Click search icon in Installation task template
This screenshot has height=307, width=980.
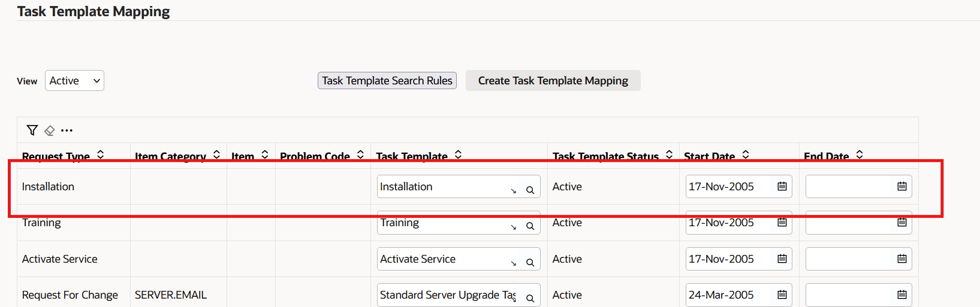coord(530,190)
